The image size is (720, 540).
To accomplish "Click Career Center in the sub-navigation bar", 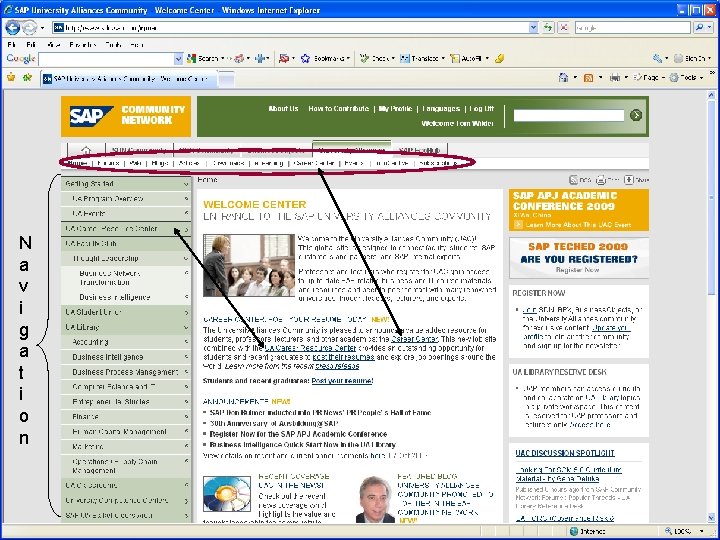I will click(314, 163).
